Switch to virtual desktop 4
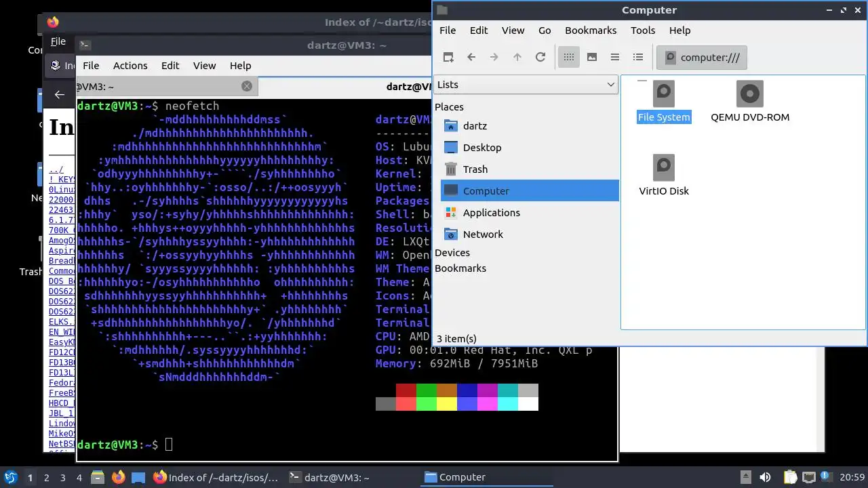Screen dimensions: 868x488 [79, 477]
